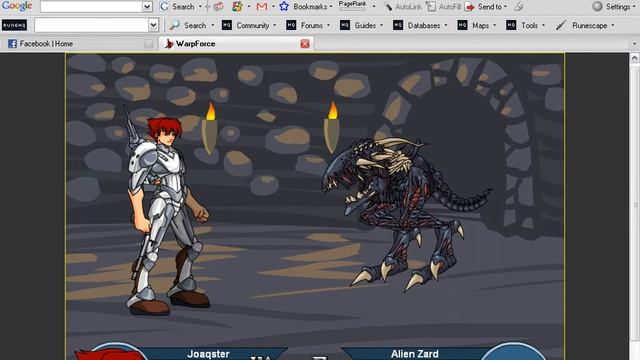The height and width of the screenshot is (360, 640).
Task: Click the AutoLink pen icon
Action: 388,7
